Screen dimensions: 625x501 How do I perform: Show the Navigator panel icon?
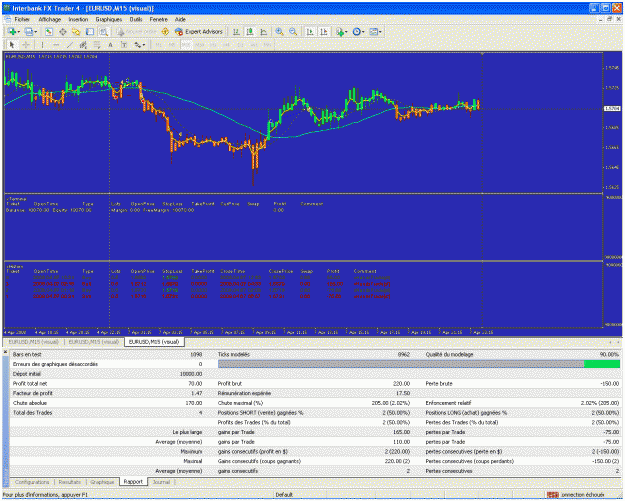point(76,31)
